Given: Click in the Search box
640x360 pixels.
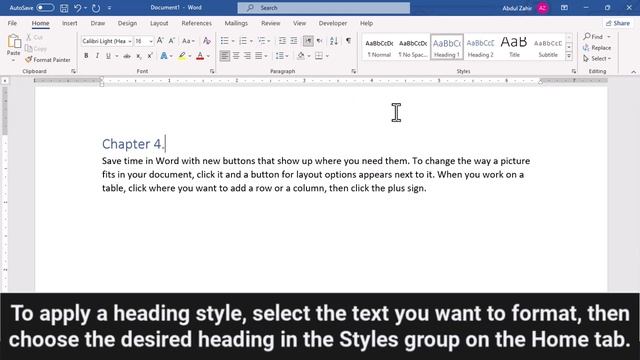Looking at the screenshot, I should point(324,8).
